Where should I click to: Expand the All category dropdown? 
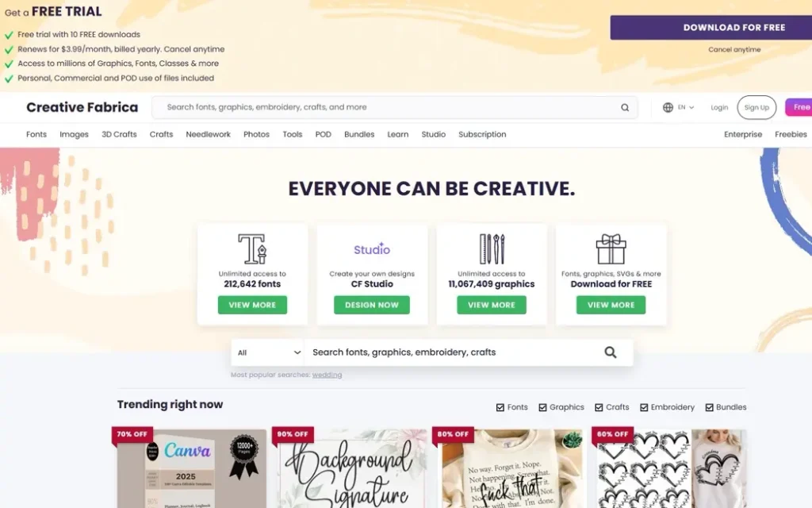268,352
